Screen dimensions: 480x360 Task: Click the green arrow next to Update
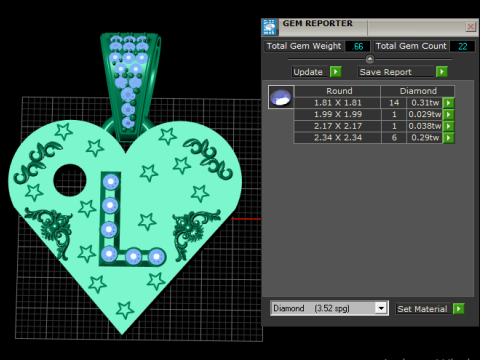pos(336,72)
